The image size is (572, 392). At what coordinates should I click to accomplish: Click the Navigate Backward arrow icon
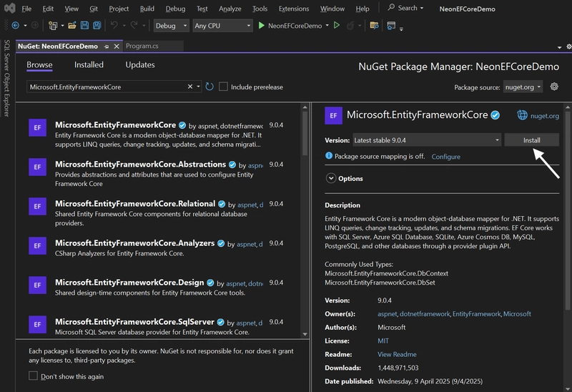[15, 26]
